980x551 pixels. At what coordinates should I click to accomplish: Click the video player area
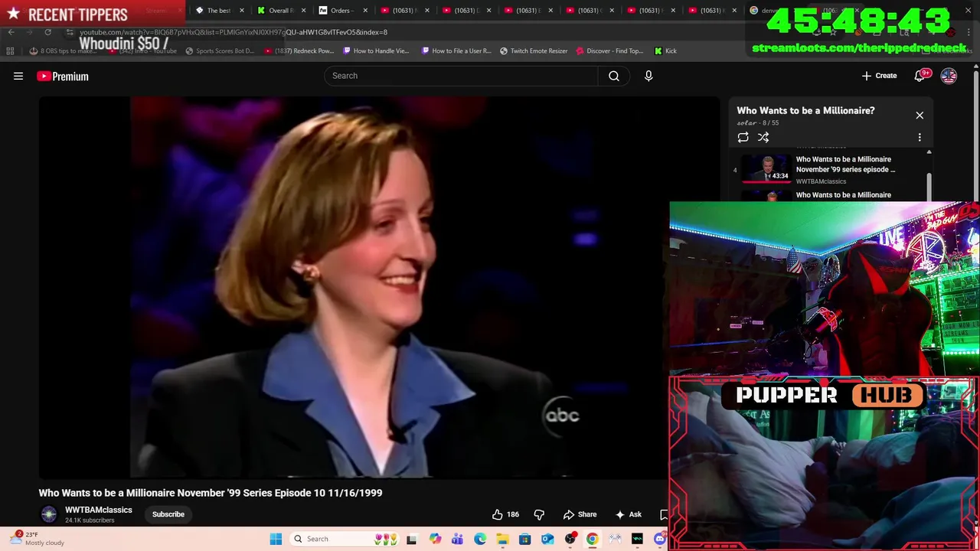tap(352, 287)
